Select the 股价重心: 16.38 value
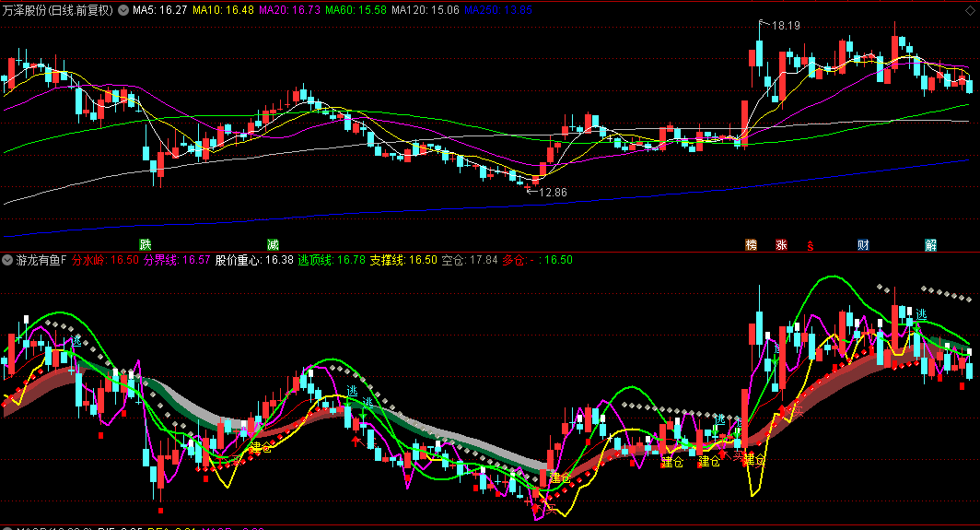The image size is (980, 530). 254,260
